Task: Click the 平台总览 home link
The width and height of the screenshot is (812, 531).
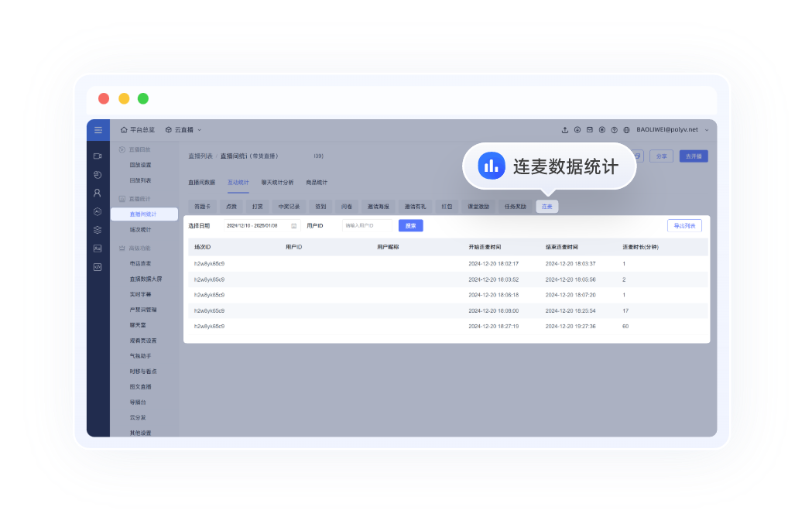Action: coord(138,130)
